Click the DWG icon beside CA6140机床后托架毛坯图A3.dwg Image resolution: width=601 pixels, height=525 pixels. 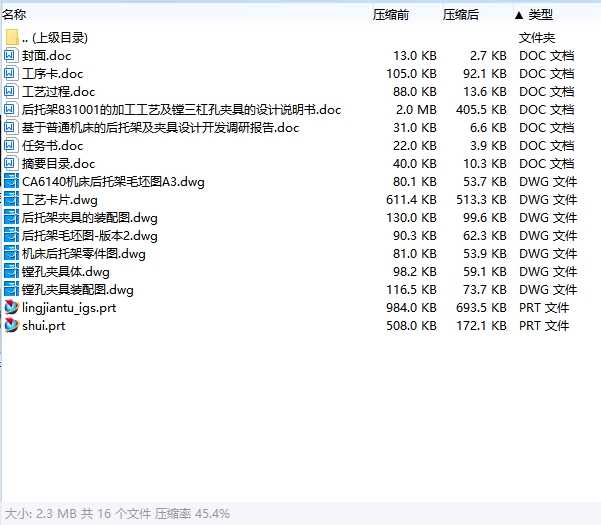(11, 181)
